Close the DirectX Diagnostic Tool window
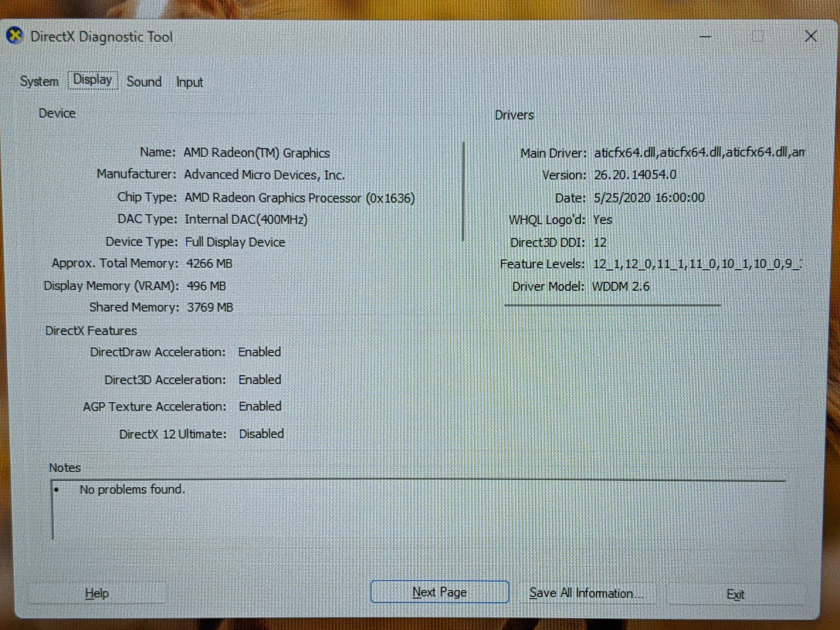 click(811, 36)
